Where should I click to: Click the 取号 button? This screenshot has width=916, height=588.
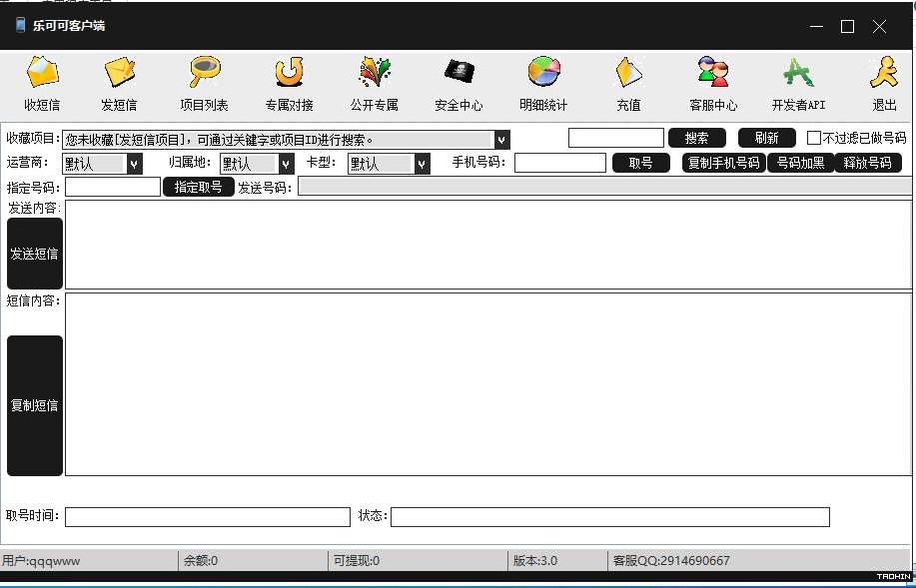[641, 163]
